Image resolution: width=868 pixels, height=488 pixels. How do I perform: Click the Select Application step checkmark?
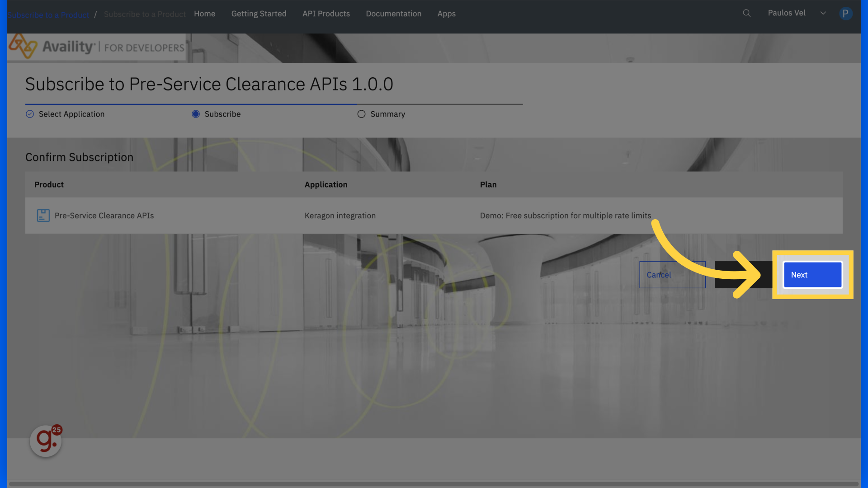click(x=30, y=114)
